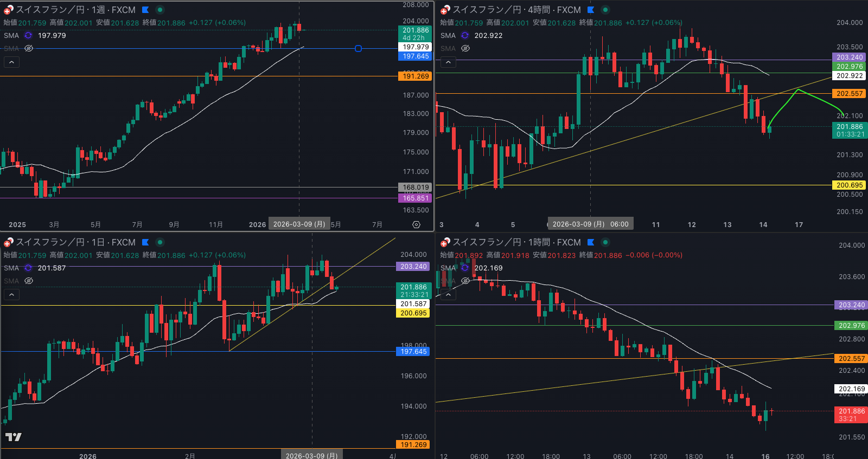Click the TradingView logo on daily chart
This screenshot has height=459, width=868.
coord(14,437)
